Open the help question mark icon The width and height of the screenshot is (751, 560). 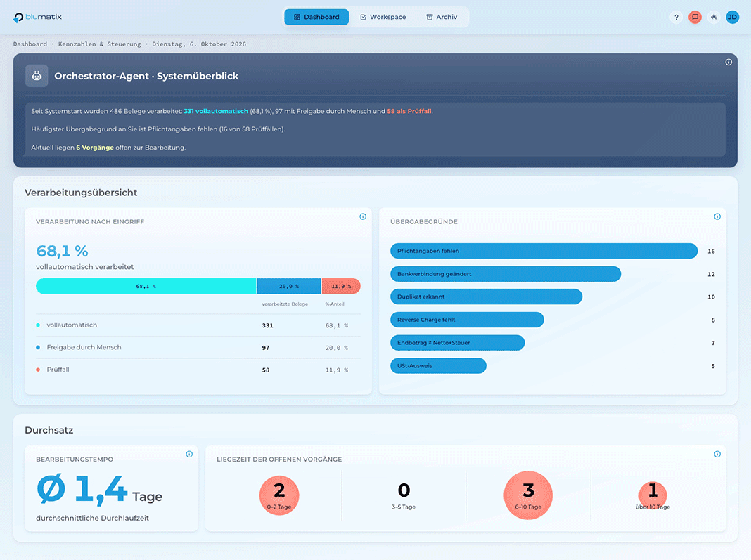click(x=676, y=18)
